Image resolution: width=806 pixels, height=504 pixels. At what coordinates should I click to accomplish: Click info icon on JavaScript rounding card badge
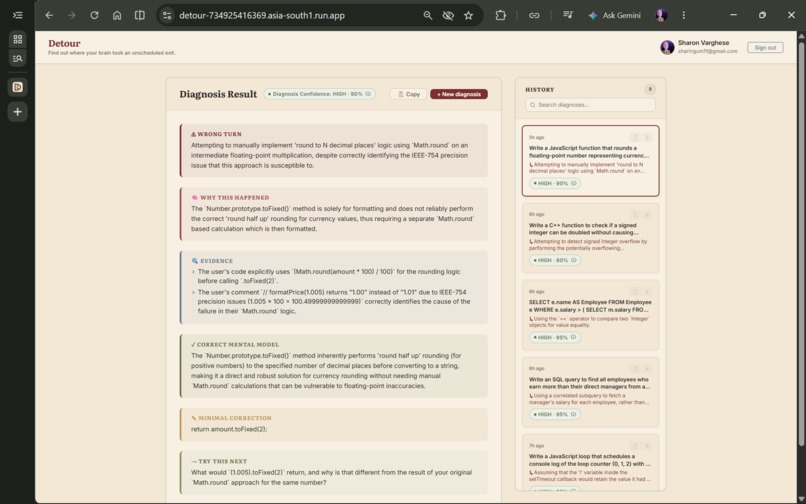[574, 183]
